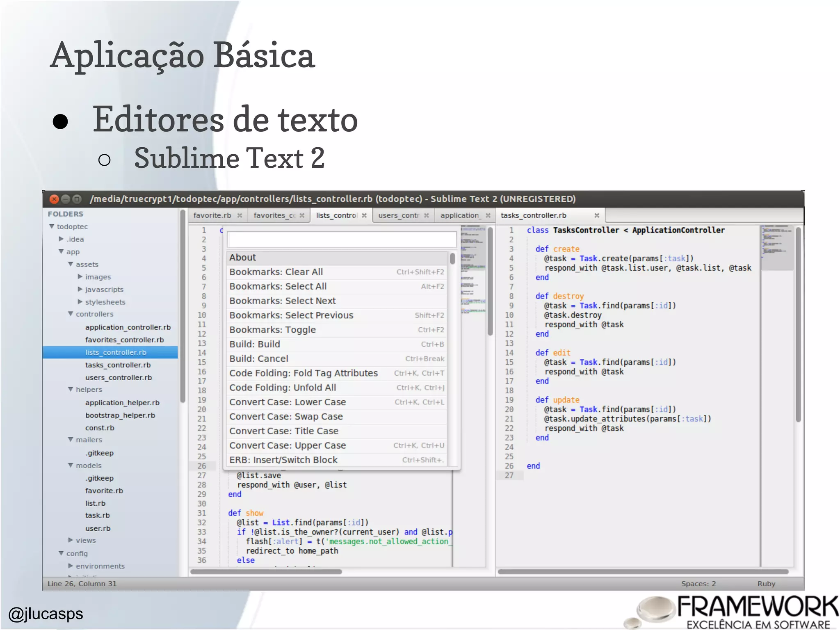Open const.rb in sidebar
The width and height of the screenshot is (840, 630).
100,428
